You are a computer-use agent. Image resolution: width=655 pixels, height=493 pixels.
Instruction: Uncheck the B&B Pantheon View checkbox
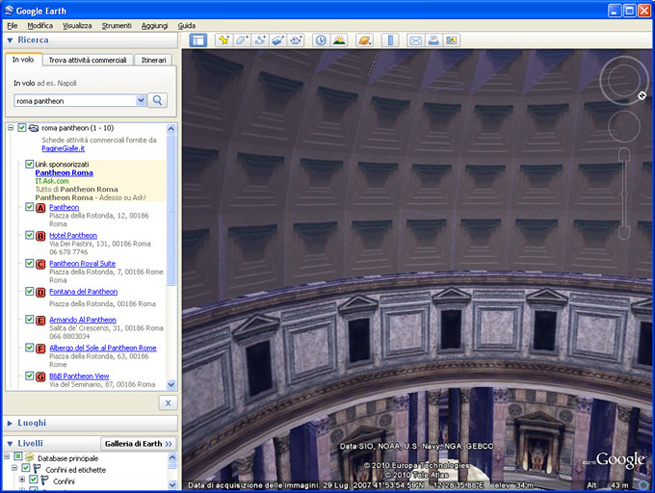pos(29,376)
